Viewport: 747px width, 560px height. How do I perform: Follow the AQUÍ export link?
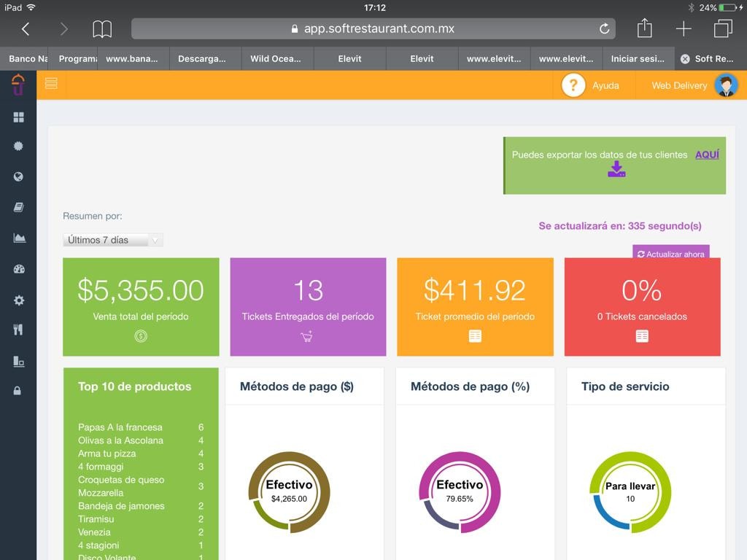[x=707, y=155]
